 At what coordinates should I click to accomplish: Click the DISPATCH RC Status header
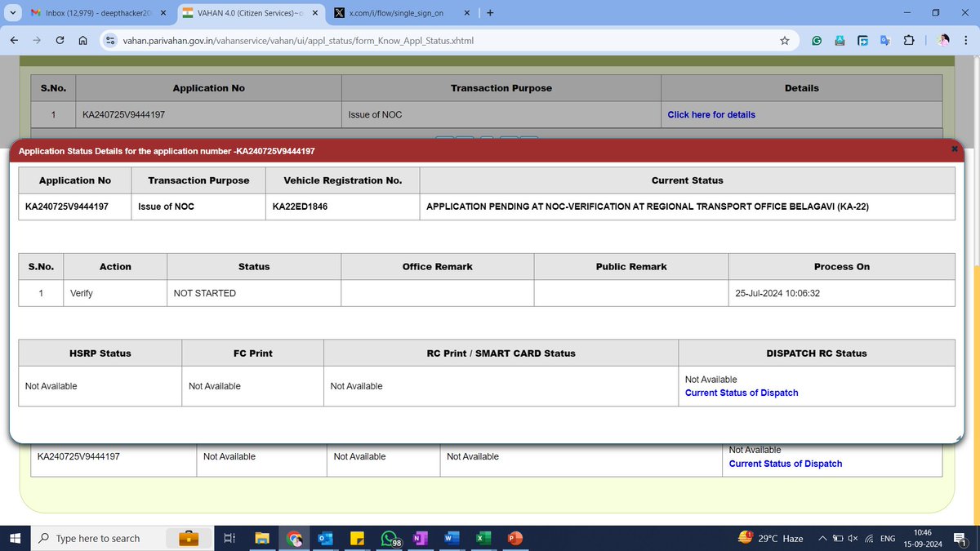[x=817, y=353]
